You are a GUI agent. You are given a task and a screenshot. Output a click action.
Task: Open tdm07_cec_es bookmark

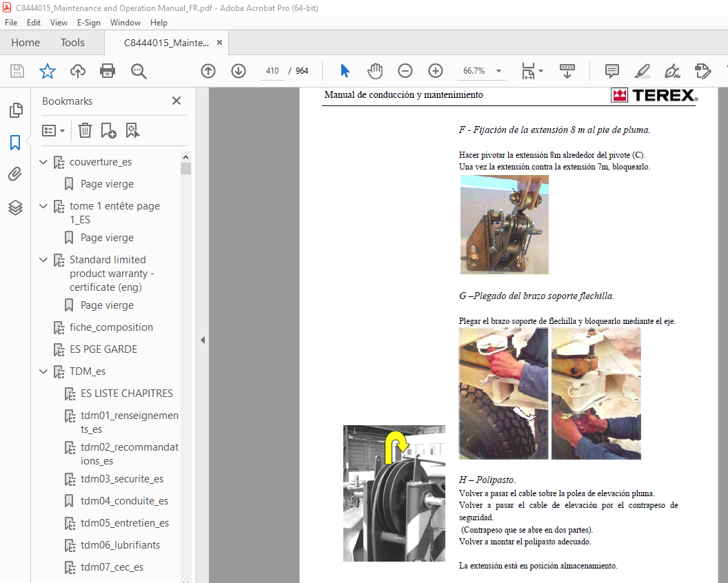112,567
